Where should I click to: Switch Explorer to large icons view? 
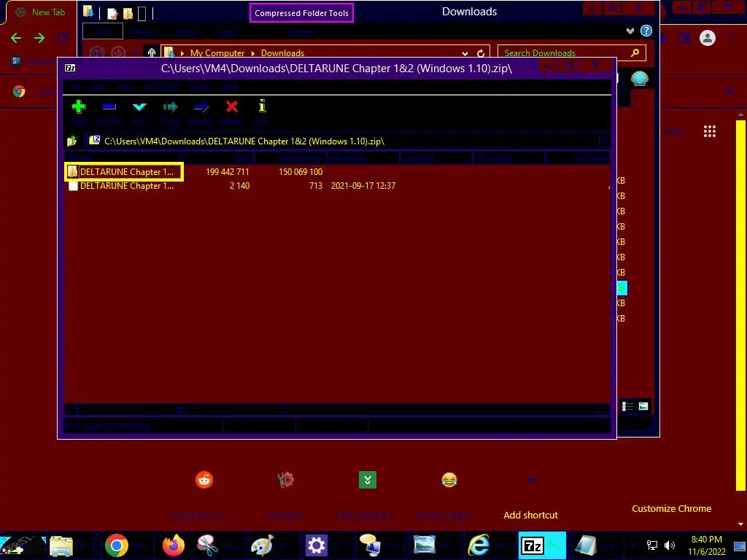click(x=643, y=406)
